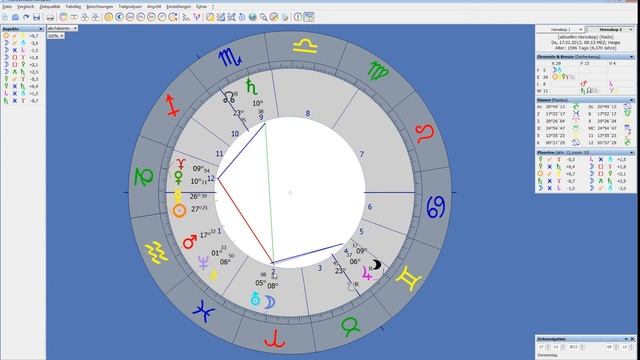Image resolution: width=640 pixels, height=360 pixels.
Task: Open the Tabellen menu
Action: pyautogui.click(x=73, y=7)
